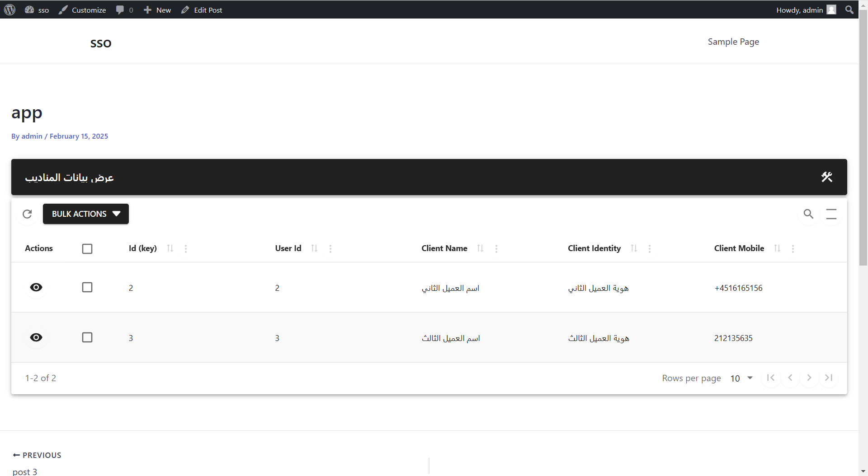This screenshot has width=868, height=476.
Task: Check the checkbox for row Id 2
Action: click(x=87, y=288)
